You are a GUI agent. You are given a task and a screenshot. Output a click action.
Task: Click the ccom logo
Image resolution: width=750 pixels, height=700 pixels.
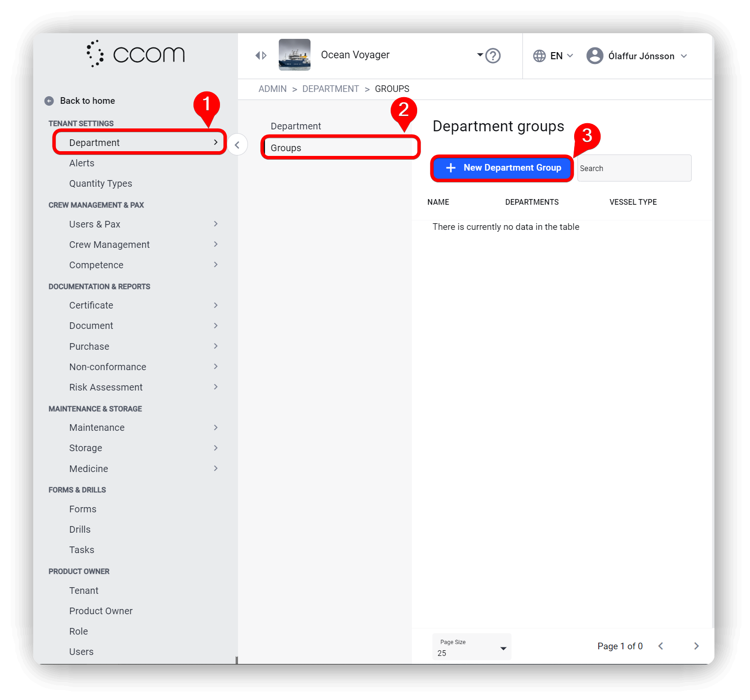pyautogui.click(x=136, y=54)
